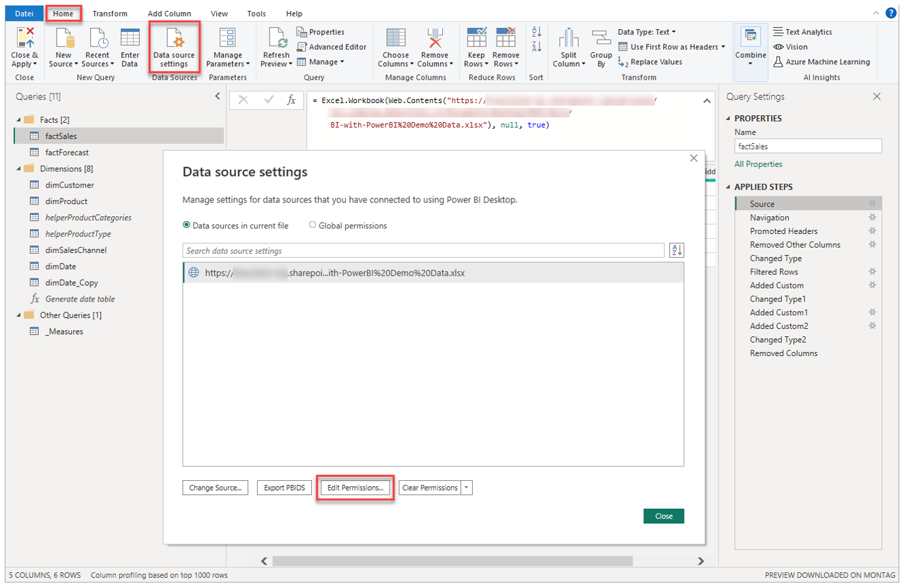Click the Keep Rows icon
This screenshot has width=902, height=588.
click(476, 38)
